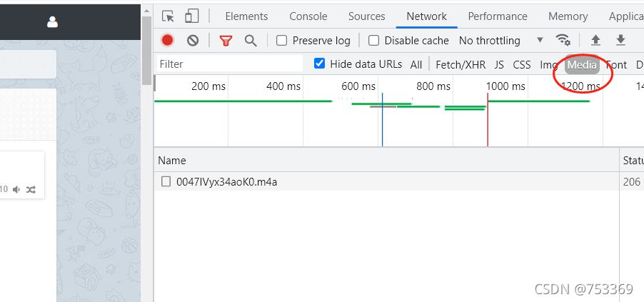Screen dimensions: 644x302
Task: Click the user profile icon on page
Action: tap(52, 22)
